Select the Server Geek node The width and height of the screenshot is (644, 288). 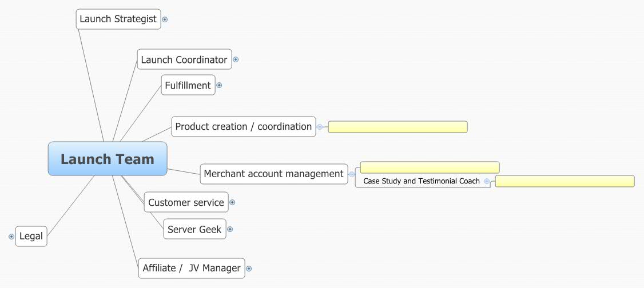point(194,230)
